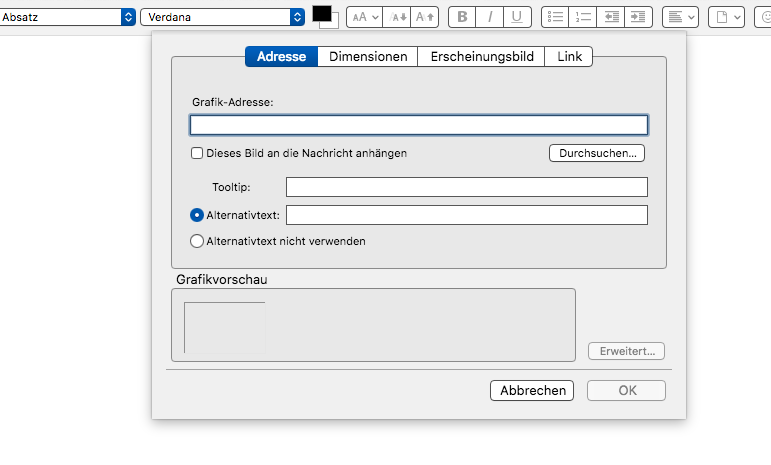Click the decrease font size button

pos(397,17)
